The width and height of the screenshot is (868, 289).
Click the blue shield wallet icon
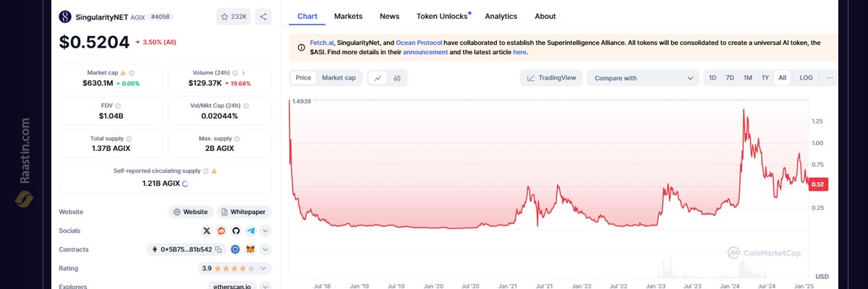235,249
